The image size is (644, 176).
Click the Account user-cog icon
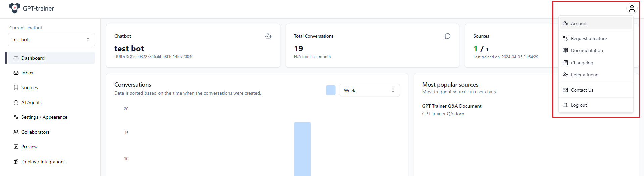tap(565, 23)
